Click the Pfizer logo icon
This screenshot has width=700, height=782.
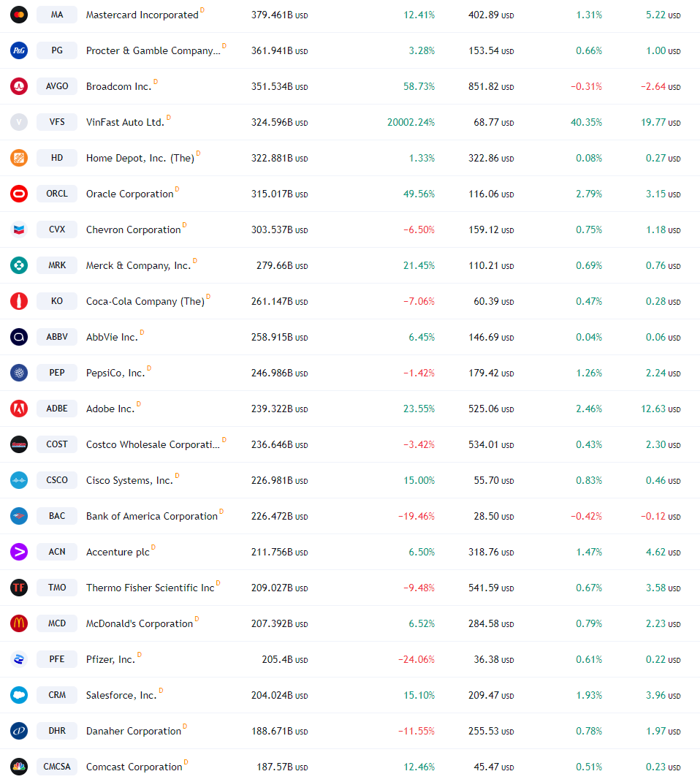click(x=19, y=658)
